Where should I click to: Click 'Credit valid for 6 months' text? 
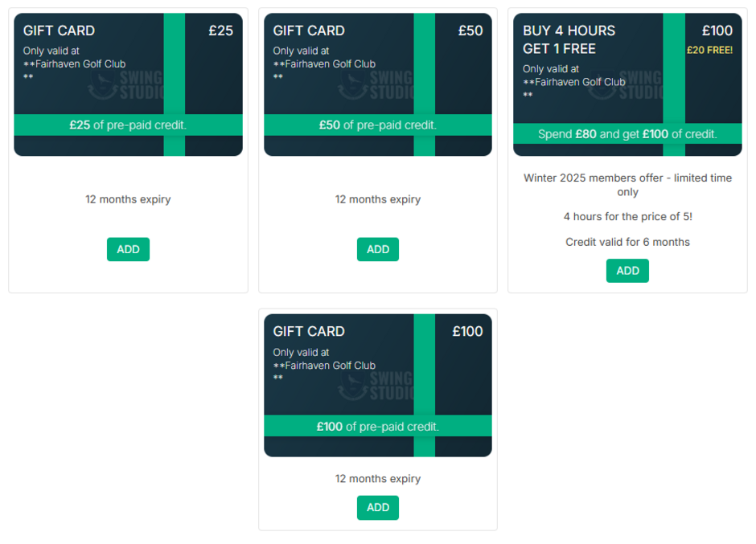pos(627,242)
